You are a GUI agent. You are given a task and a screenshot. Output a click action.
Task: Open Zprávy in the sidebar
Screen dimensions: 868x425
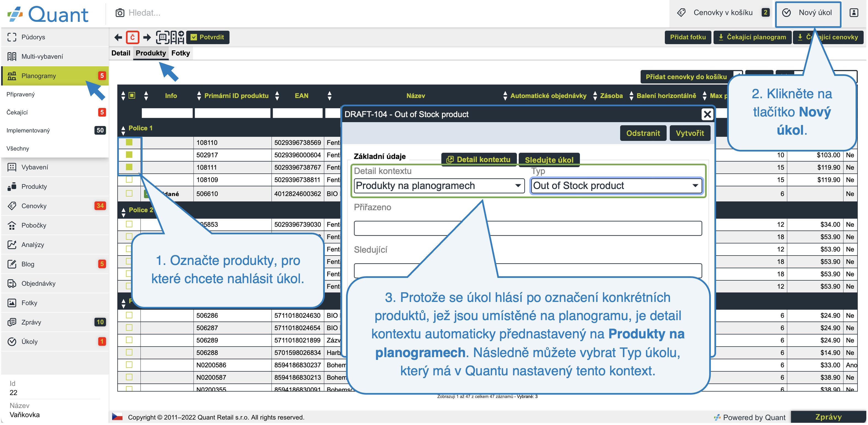55,322
